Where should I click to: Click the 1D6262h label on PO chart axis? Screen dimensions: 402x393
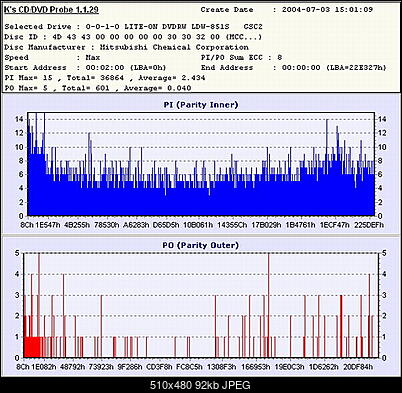pos(323,367)
